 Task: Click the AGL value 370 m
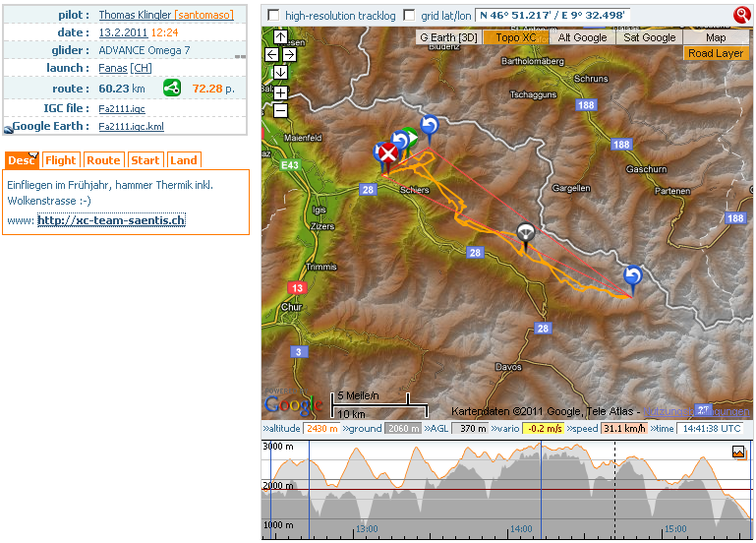tap(470, 428)
